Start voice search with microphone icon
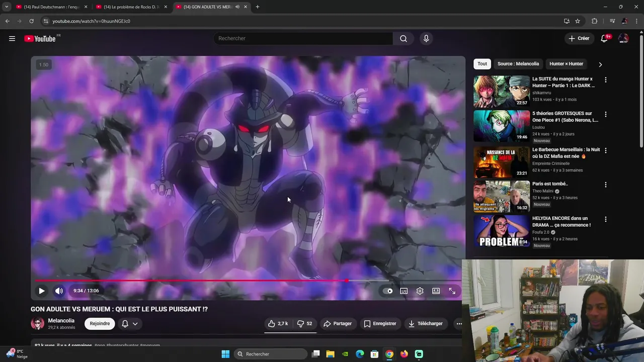 pos(426,39)
